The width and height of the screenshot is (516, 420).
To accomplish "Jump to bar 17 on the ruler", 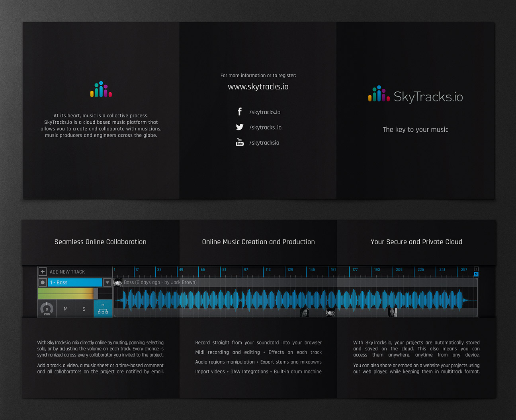I will (x=137, y=270).
